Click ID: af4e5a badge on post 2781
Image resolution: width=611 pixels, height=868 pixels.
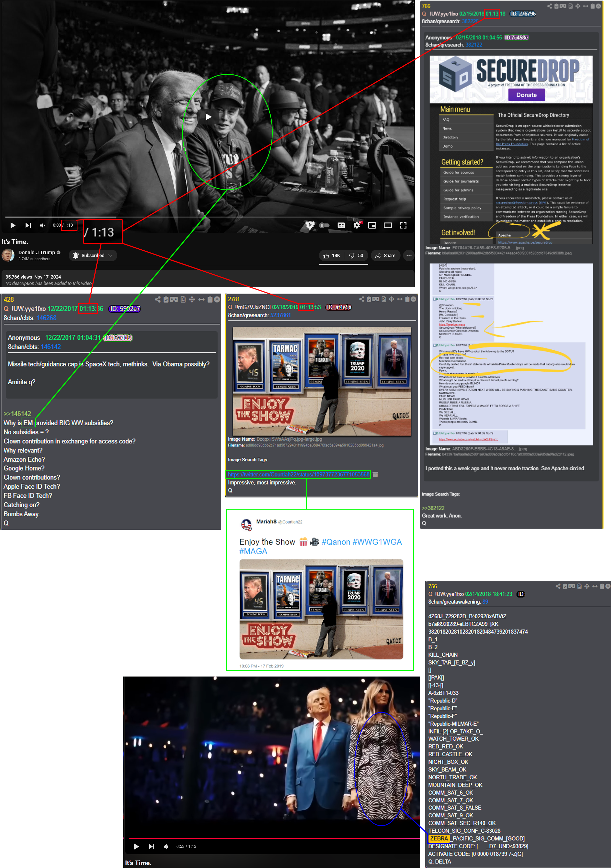tap(339, 307)
